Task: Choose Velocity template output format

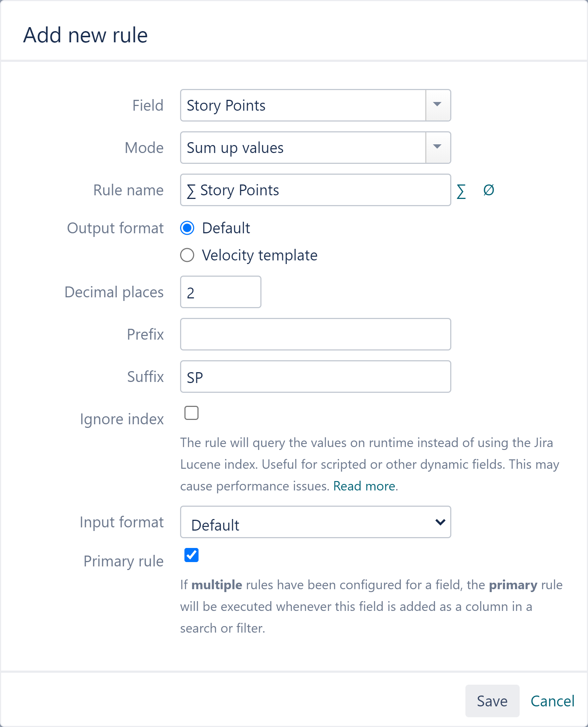Action: 187,255
